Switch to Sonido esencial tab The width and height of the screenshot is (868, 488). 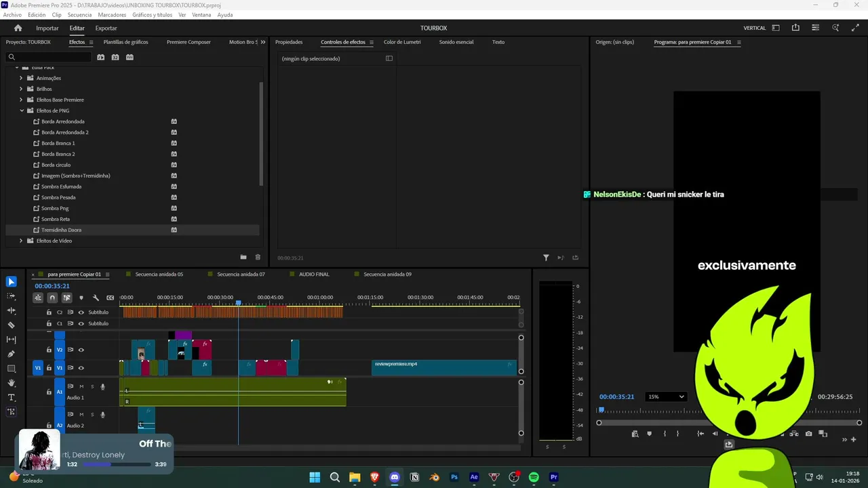456,42
